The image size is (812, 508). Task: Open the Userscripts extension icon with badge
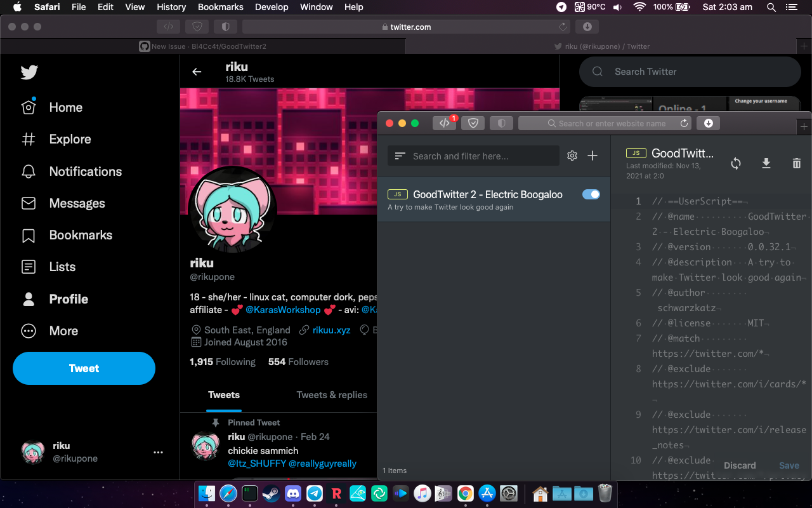(445, 123)
